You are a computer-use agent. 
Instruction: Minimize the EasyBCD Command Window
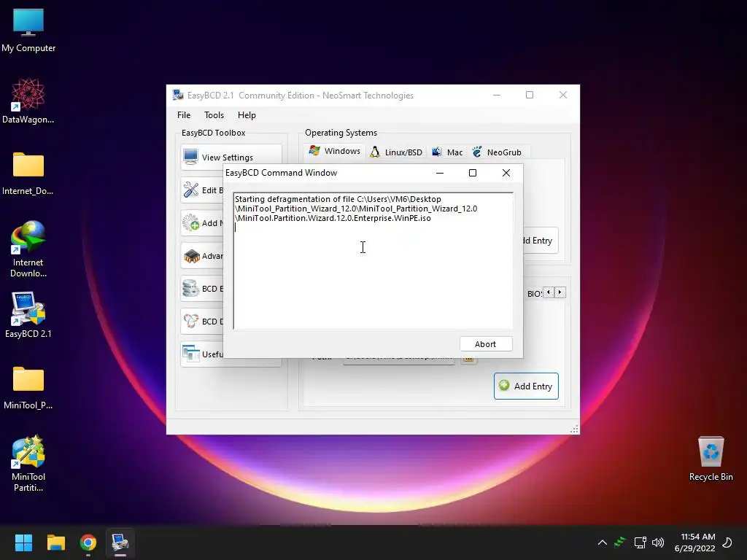coord(440,173)
